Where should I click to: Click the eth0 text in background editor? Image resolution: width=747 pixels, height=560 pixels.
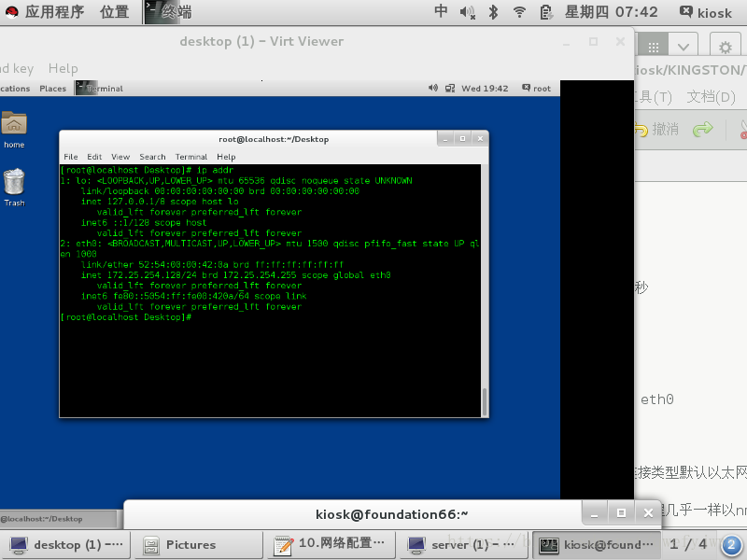pyautogui.click(x=657, y=399)
